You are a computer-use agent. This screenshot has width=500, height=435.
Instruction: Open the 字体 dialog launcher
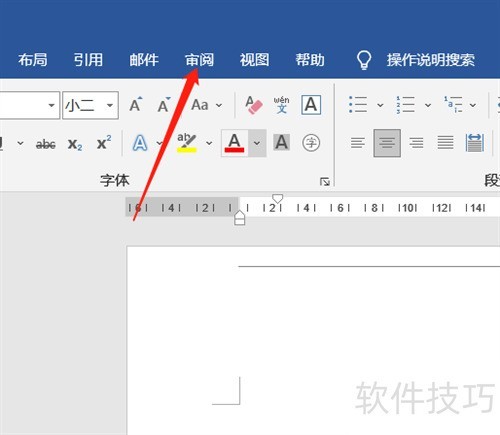[x=325, y=182]
